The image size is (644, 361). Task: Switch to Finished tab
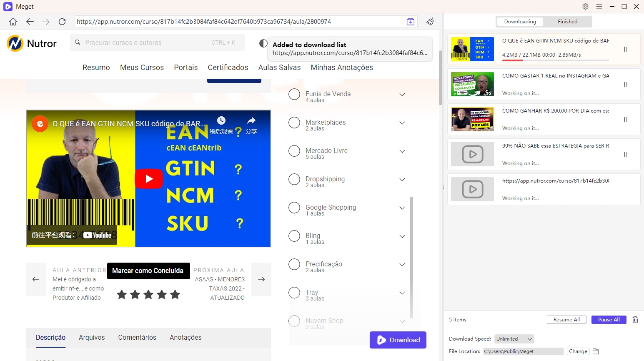[567, 22]
